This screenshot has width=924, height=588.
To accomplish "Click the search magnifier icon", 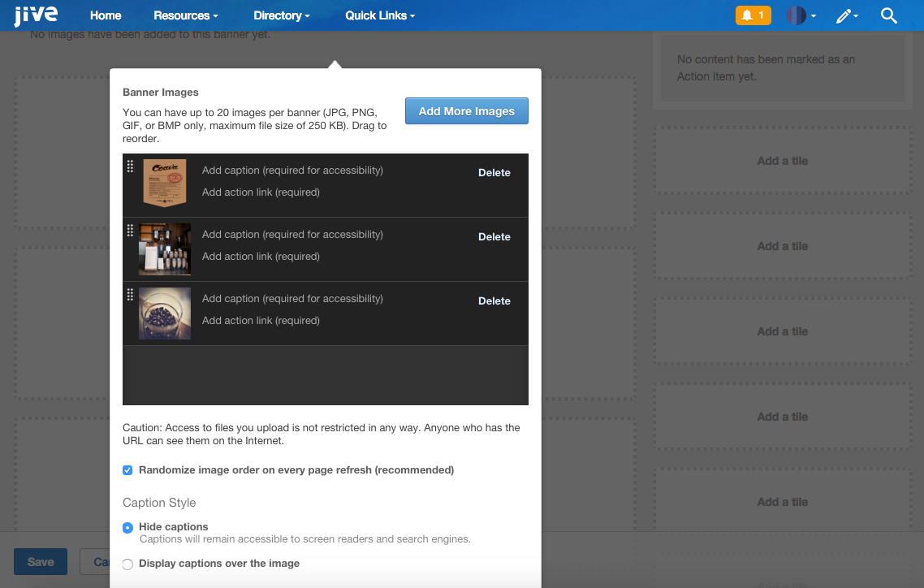I will pos(889,15).
